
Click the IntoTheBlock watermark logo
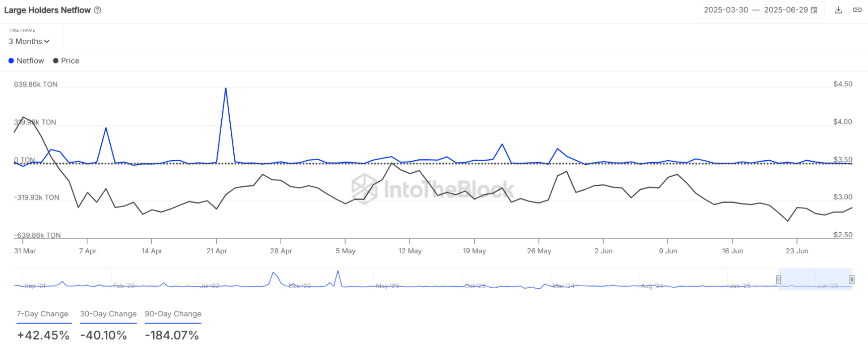[x=432, y=189]
